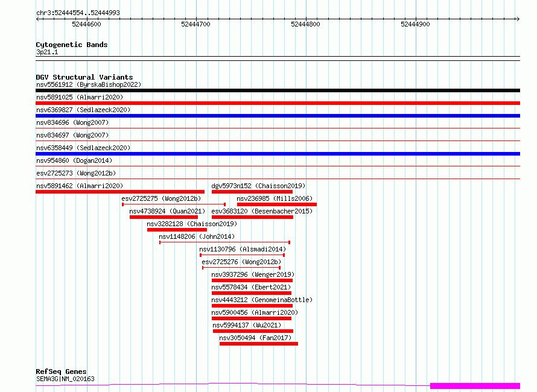537x392 pixels.
Task: Open nsv5891462 (Almarri2020) variant label
Action: point(80,186)
